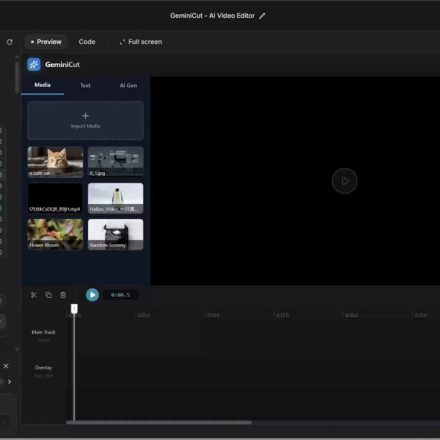The width and height of the screenshot is (440, 440).
Task: Click the X icon in the left sidebar
Action: 6,366
